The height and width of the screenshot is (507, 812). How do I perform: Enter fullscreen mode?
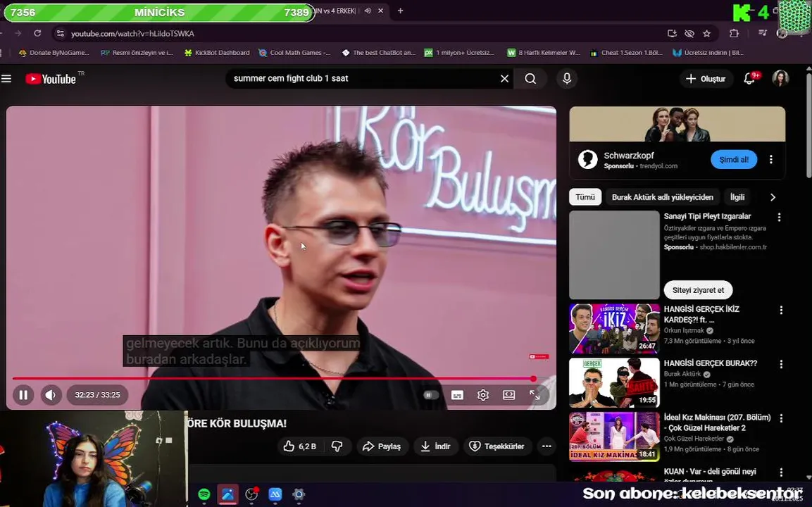535,395
